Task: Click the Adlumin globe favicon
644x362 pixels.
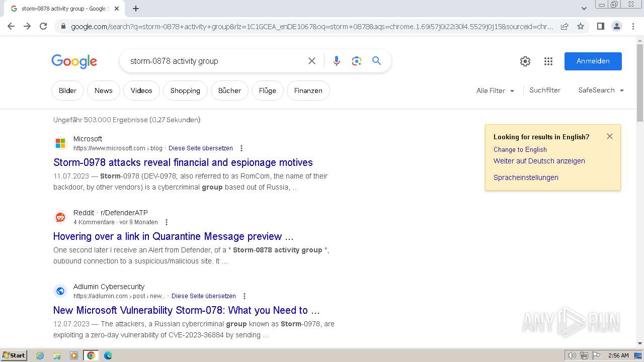Action: [x=60, y=291]
